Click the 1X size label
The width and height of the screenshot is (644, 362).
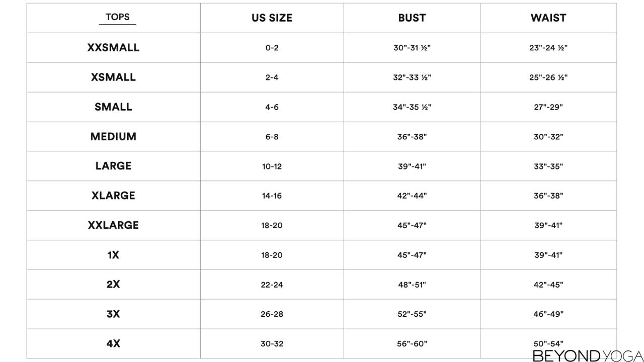[x=113, y=255]
